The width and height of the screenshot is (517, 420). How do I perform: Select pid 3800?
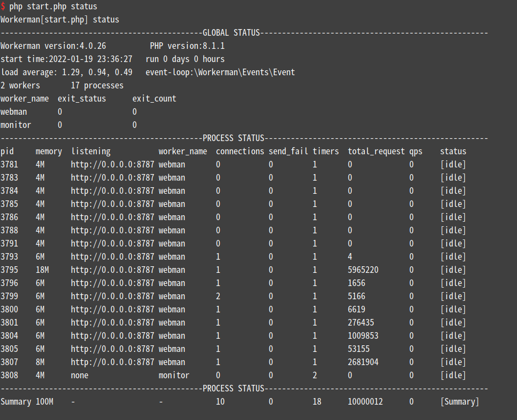tap(9, 310)
